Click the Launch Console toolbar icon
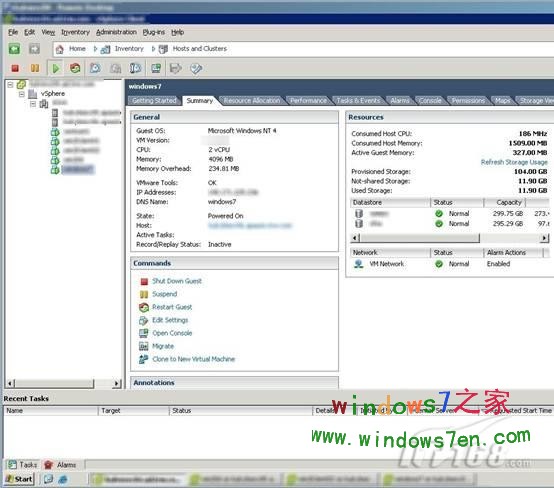This screenshot has height=488, width=554. pos(156,68)
